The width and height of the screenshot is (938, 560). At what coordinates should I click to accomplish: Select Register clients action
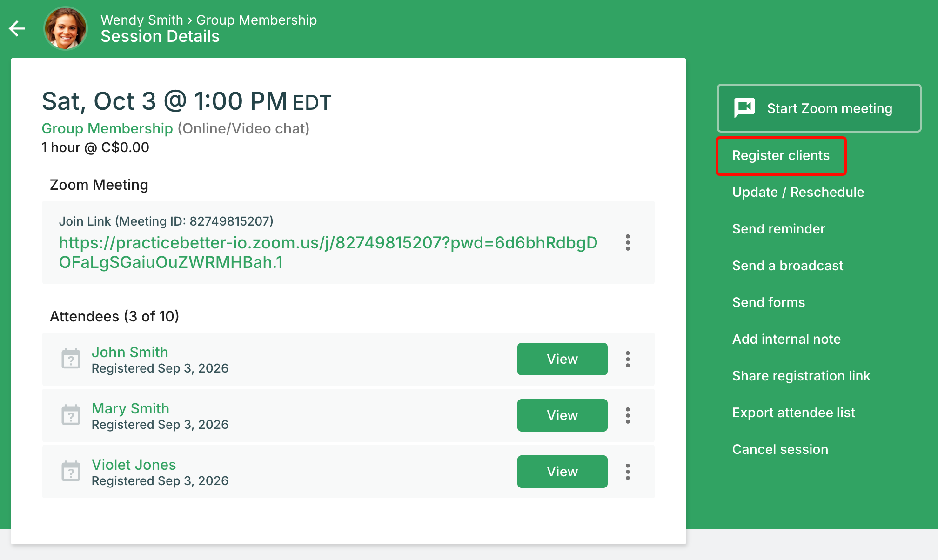(781, 155)
